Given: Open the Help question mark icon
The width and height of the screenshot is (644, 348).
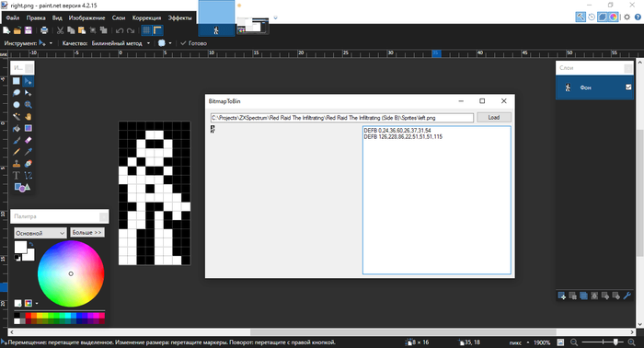Looking at the screenshot, I should tap(638, 17).
